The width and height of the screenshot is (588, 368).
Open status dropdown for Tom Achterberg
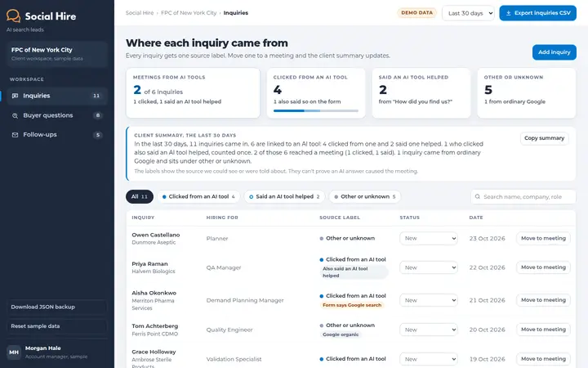tap(429, 330)
